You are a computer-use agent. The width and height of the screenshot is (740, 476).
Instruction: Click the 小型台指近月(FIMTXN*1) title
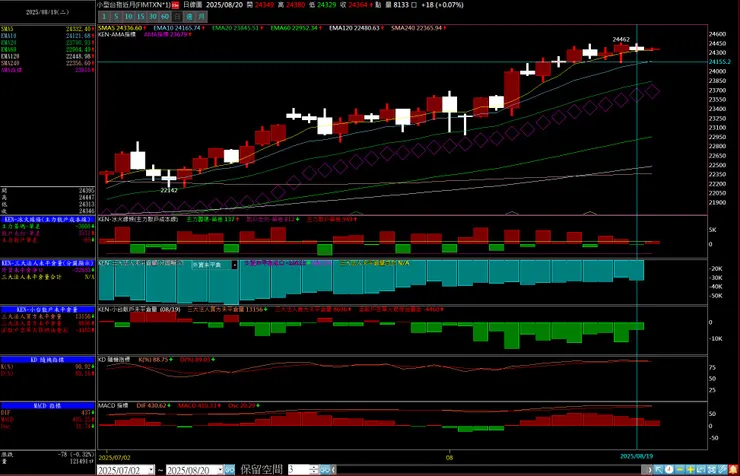(134, 5)
